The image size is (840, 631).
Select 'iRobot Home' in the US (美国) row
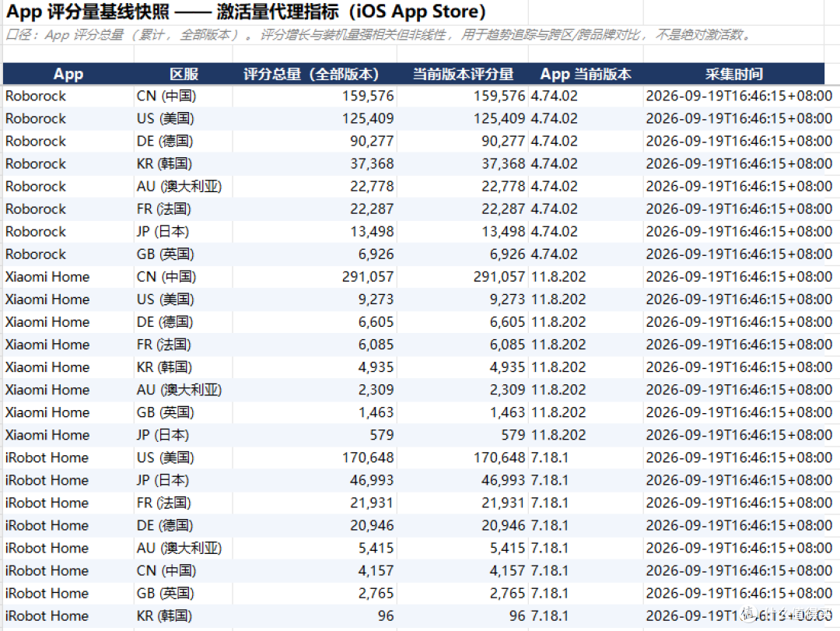[x=47, y=457]
